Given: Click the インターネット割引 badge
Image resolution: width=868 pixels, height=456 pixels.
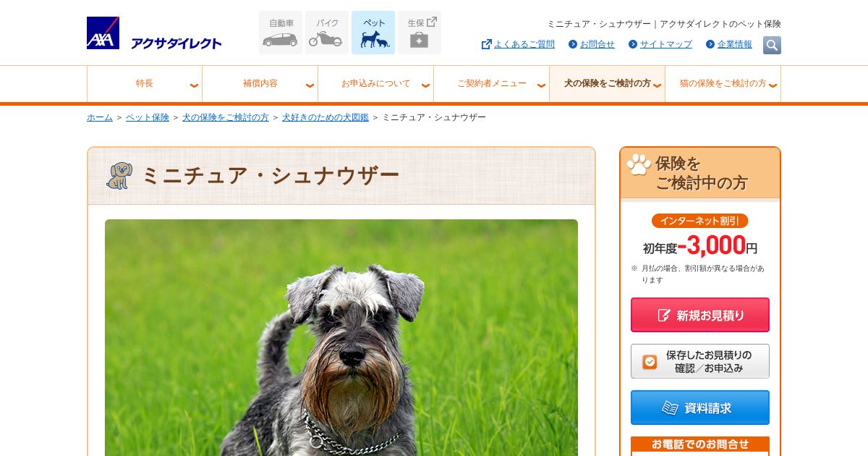Looking at the screenshot, I should click(x=699, y=221).
